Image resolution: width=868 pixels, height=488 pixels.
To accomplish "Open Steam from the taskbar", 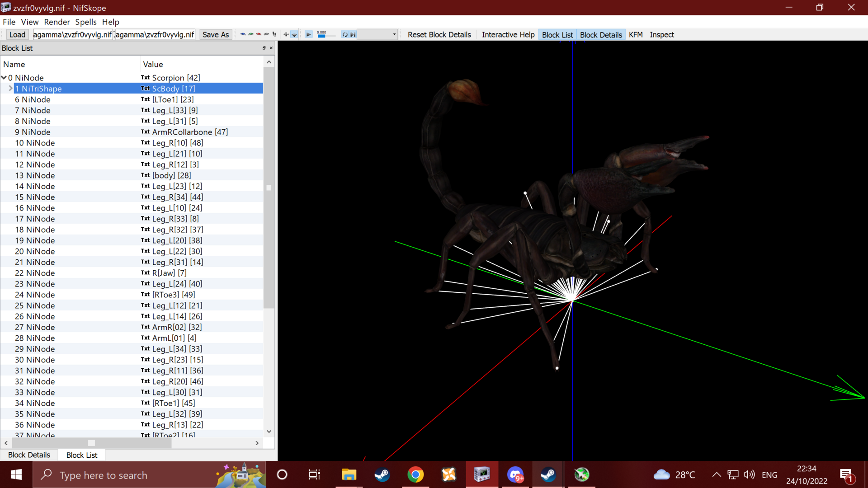I will click(382, 474).
